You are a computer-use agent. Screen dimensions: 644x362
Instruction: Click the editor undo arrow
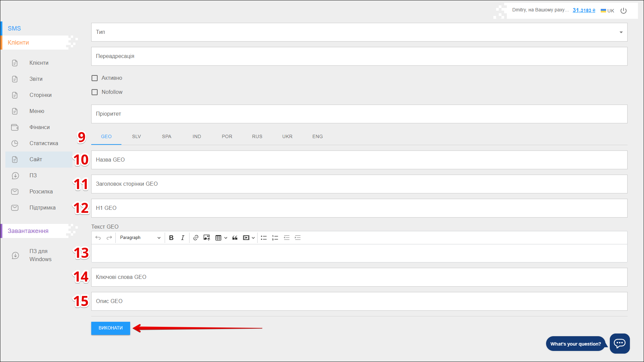pyautogui.click(x=98, y=238)
